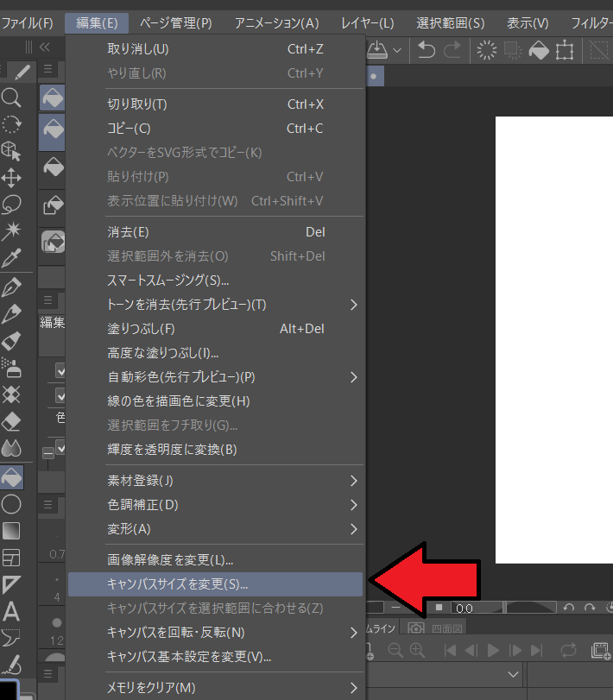The width and height of the screenshot is (613, 700).
Task: Pick the Eyedropper tool
Action: click(11, 258)
